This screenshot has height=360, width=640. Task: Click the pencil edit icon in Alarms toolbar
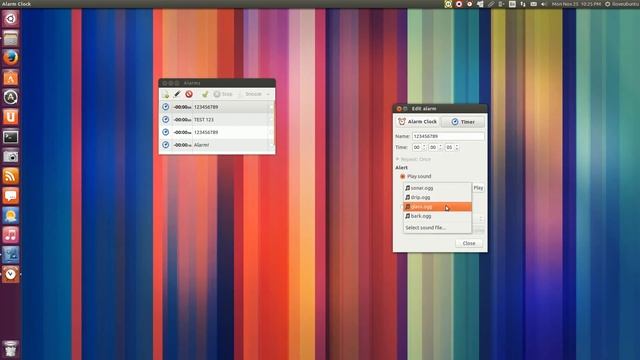click(177, 94)
